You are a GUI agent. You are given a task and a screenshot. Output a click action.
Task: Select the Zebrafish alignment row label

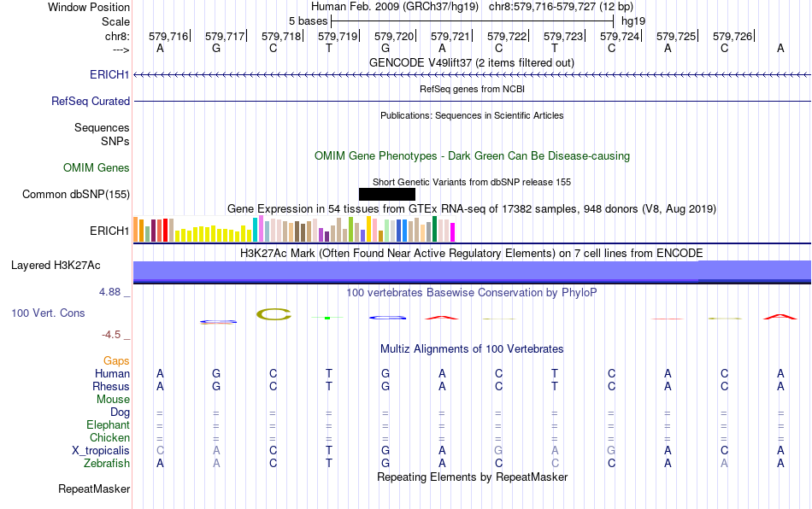(x=107, y=463)
